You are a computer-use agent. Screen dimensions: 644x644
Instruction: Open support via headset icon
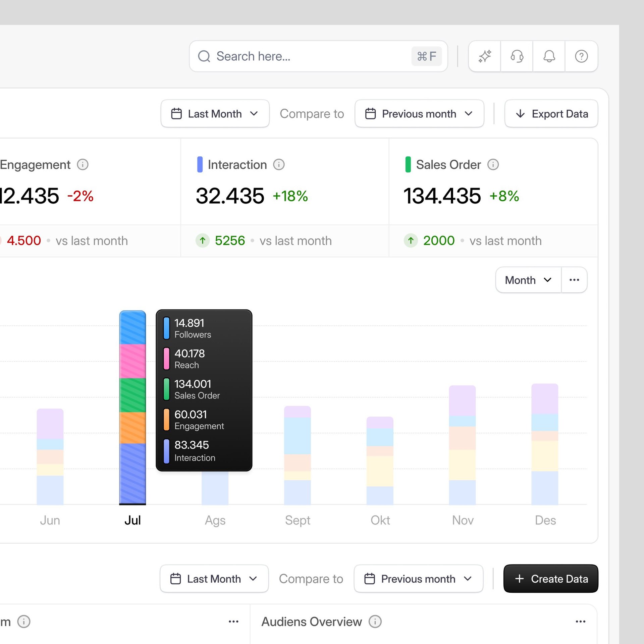[x=517, y=56]
